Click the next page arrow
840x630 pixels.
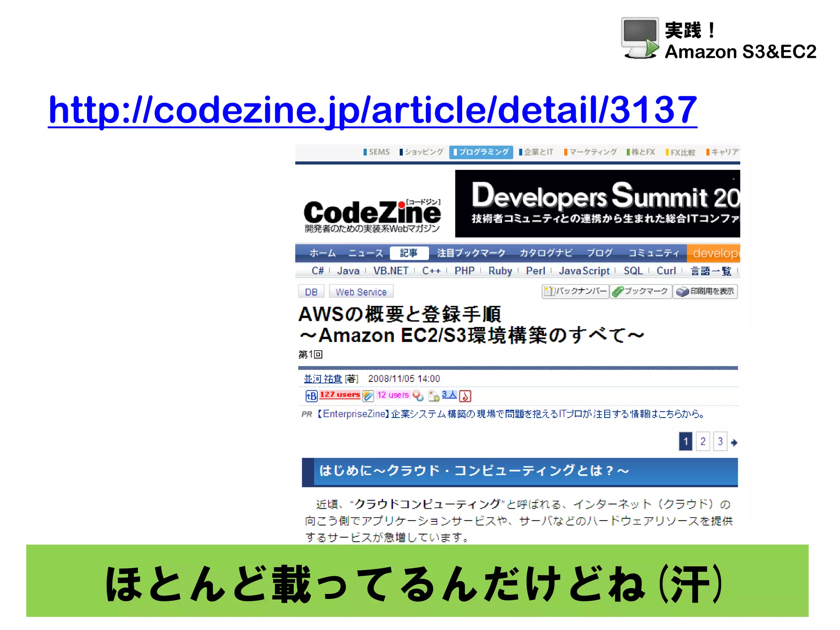pos(734,443)
